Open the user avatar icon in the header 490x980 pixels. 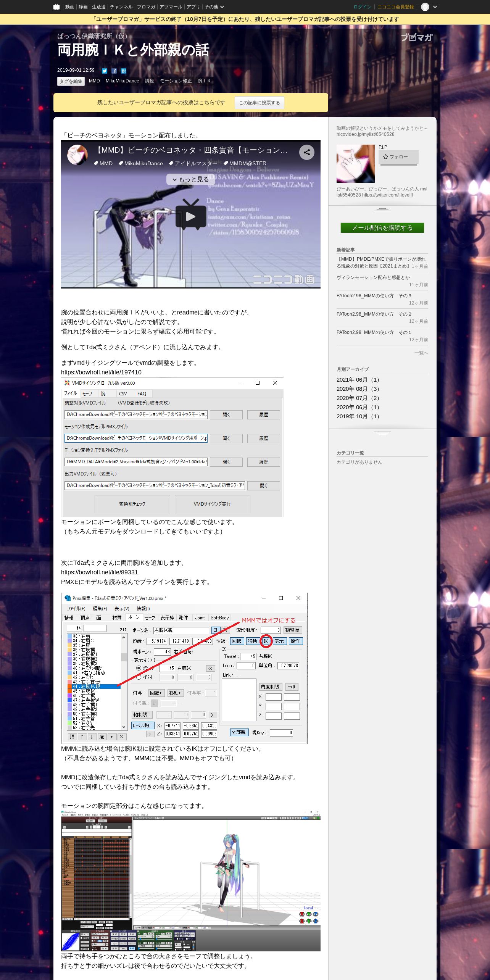pyautogui.click(x=425, y=7)
